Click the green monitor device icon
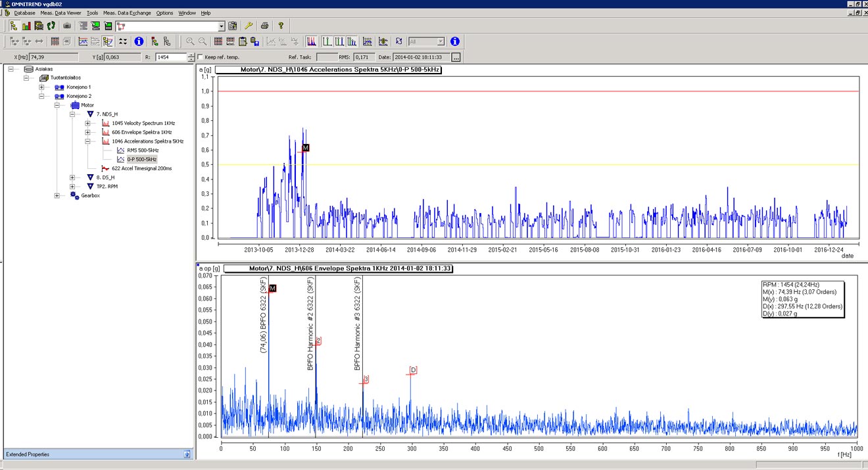868x470 pixels. click(96, 26)
